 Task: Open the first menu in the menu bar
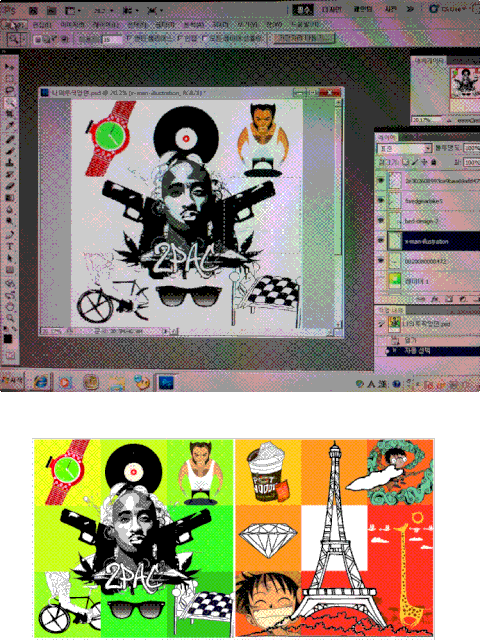(x=15, y=25)
